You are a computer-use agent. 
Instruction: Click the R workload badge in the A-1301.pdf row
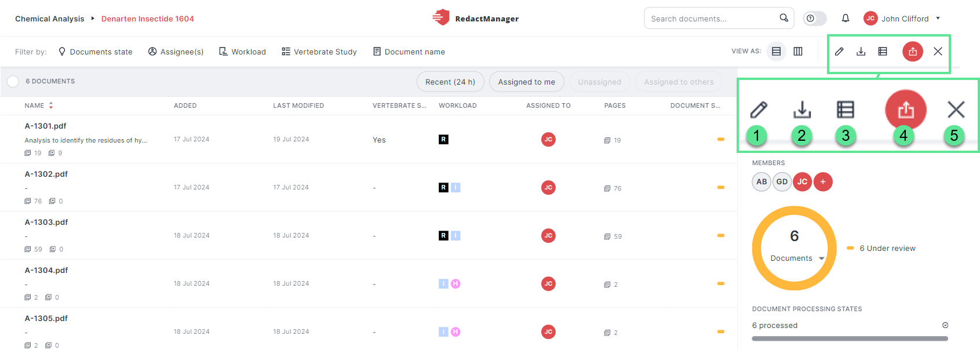(x=443, y=140)
